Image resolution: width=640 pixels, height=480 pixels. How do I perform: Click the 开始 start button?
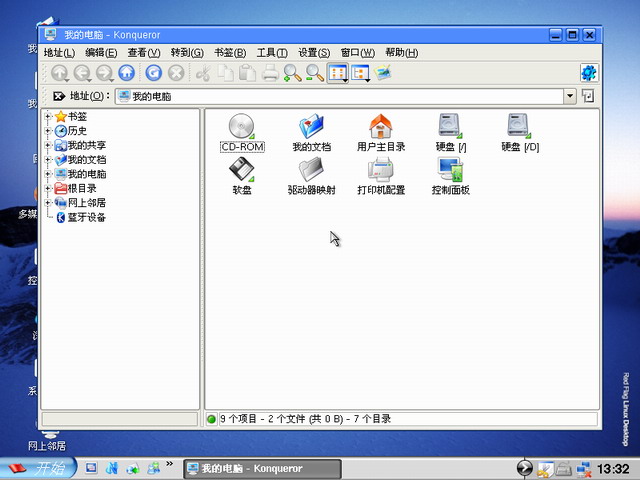(x=37, y=468)
